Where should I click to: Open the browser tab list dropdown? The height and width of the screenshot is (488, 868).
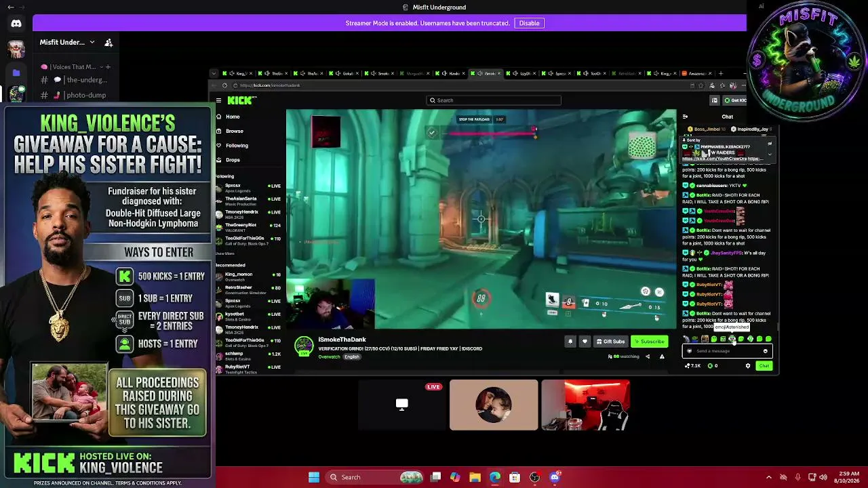214,73
